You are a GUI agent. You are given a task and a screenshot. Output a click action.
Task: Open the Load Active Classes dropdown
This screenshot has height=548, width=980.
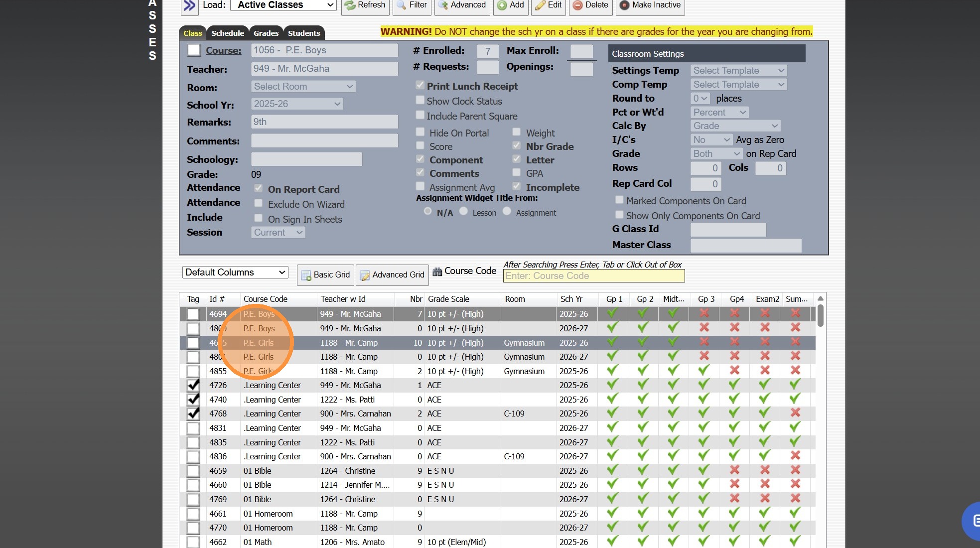(283, 5)
